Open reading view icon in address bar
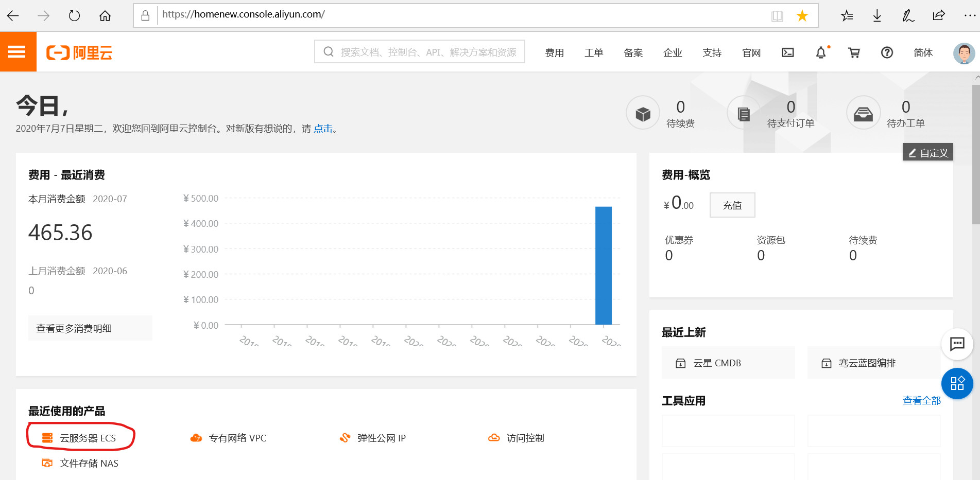This screenshot has height=480, width=980. [777, 16]
